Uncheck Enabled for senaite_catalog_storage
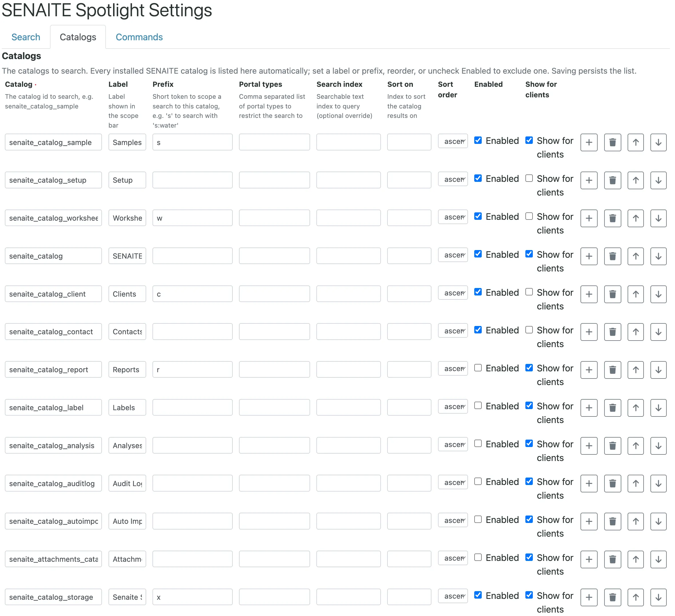The height and width of the screenshot is (616, 675). pyautogui.click(x=478, y=595)
